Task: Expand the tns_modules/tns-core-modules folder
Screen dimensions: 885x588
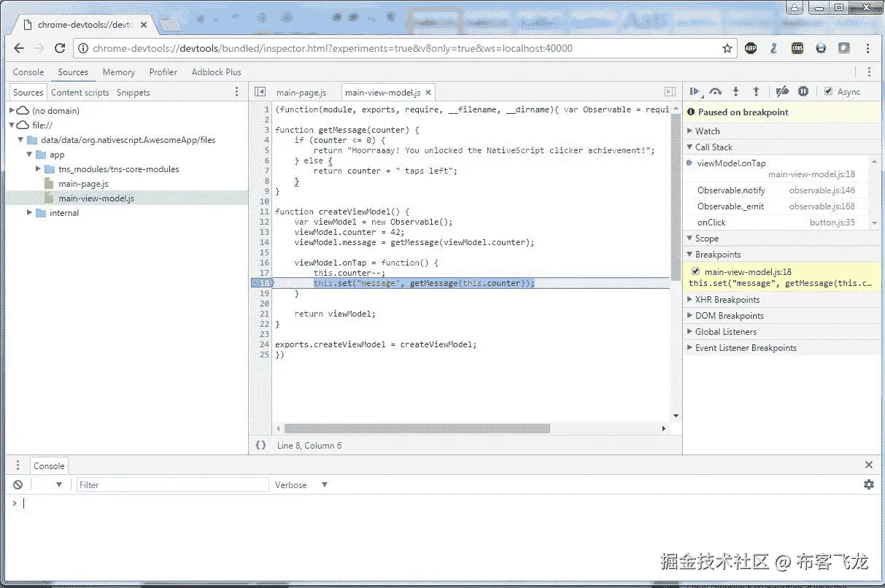Action: pos(39,169)
